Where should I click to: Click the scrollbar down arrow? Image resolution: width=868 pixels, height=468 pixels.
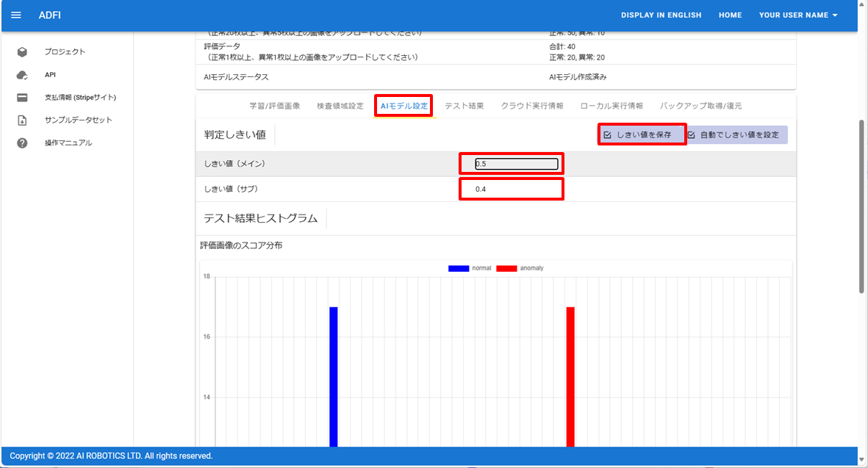tap(862, 460)
